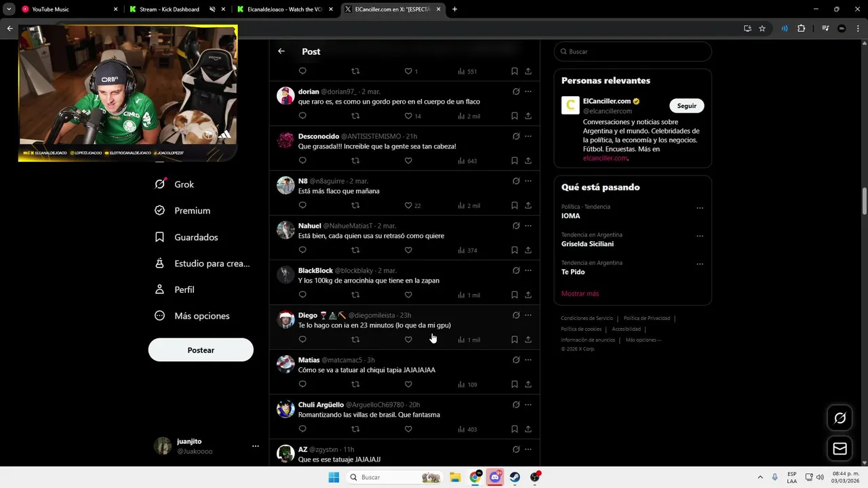Open more options on Desconocido's tweet
The width and height of the screenshot is (868, 488).
tap(528, 136)
